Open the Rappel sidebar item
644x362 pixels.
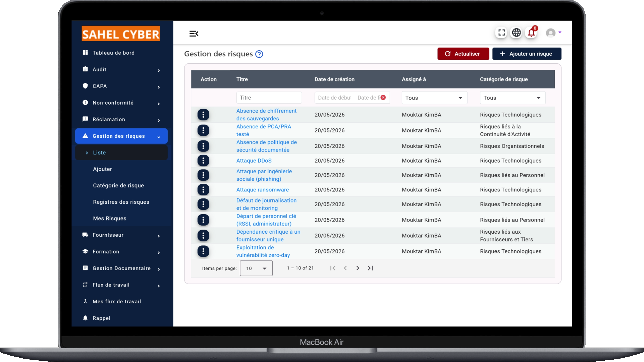click(x=121, y=318)
